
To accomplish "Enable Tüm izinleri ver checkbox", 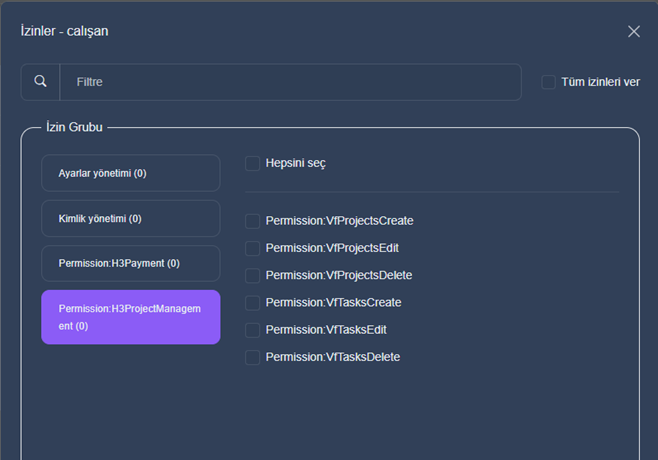I will 548,82.
